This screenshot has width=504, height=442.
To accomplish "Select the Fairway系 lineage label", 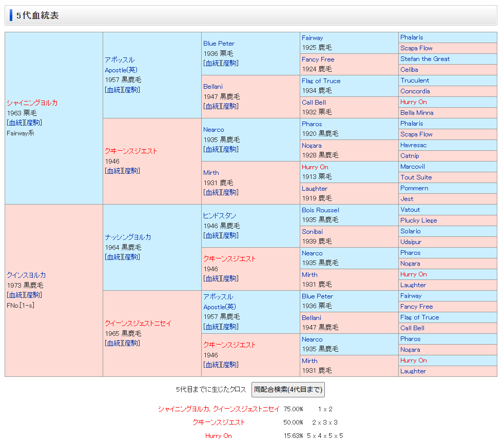I will click(x=20, y=133).
